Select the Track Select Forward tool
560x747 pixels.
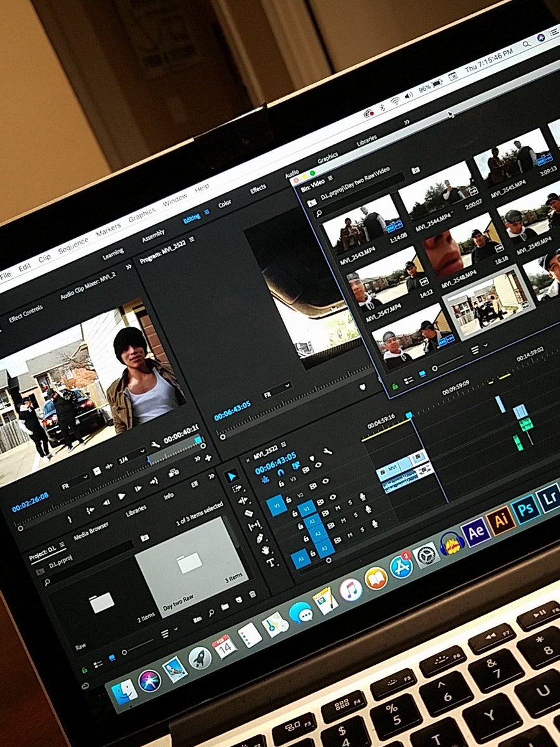point(238,488)
